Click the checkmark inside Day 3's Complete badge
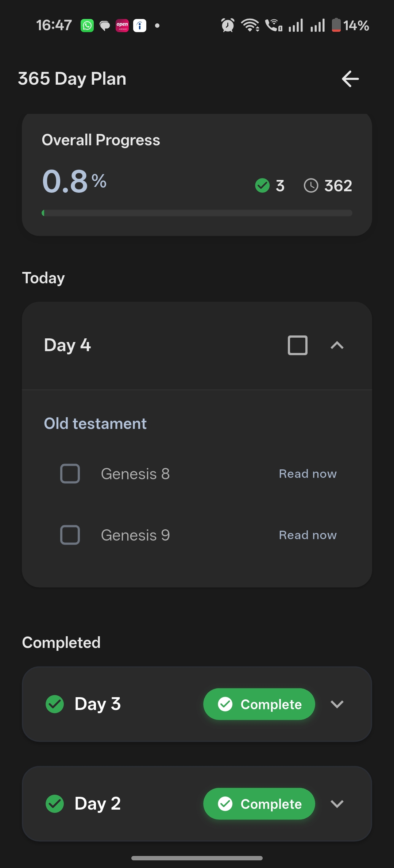This screenshot has width=394, height=868. pos(226,704)
